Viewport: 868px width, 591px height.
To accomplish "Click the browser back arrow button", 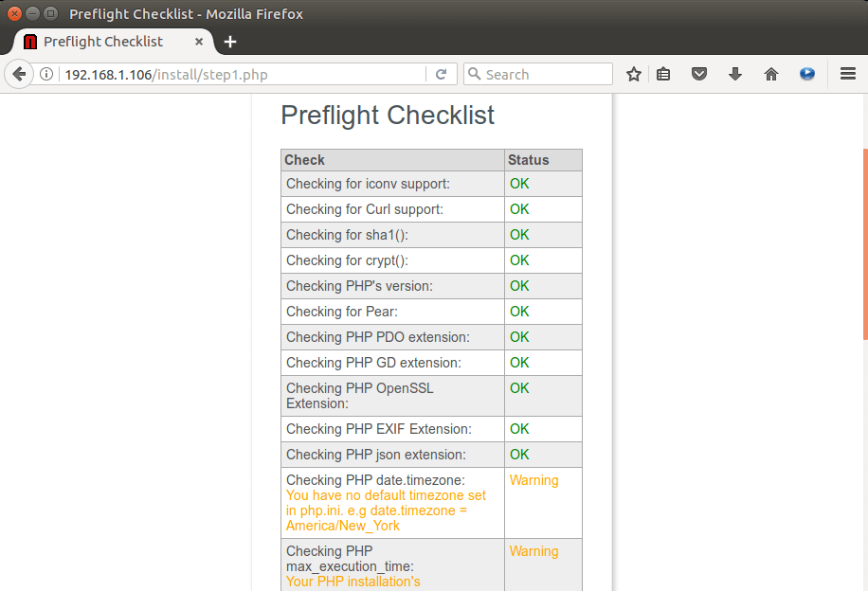I will coord(19,74).
